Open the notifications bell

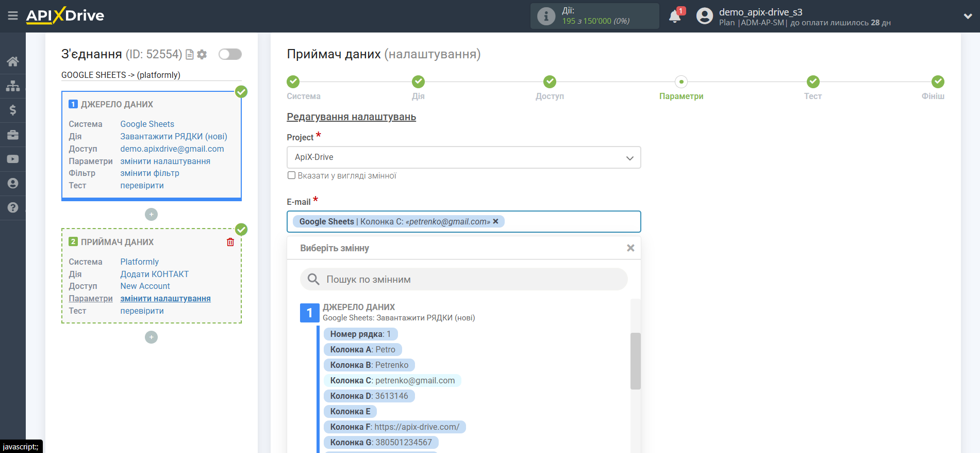(x=675, y=16)
